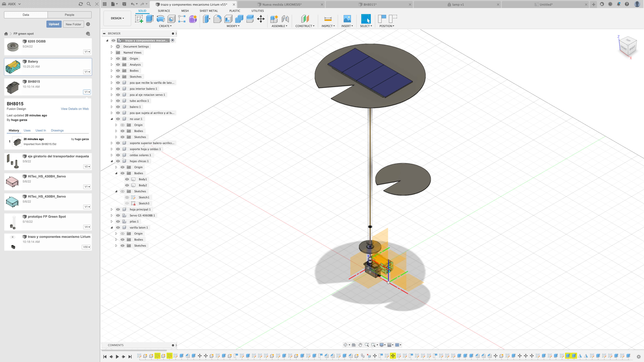644x362 pixels.
Task: Click the Create Sketch tool icon
Action: 139,19
